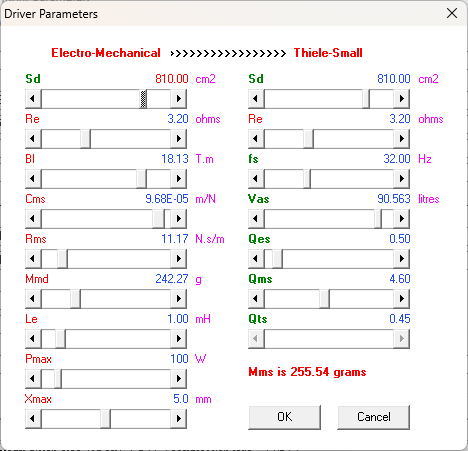Decrease Thiele-Small Re with left arrow
This screenshot has height=451, width=468.
pyautogui.click(x=256, y=139)
